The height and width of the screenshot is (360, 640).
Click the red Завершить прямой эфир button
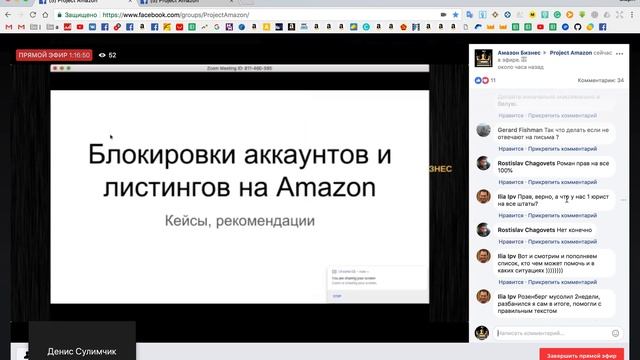pos(582,355)
